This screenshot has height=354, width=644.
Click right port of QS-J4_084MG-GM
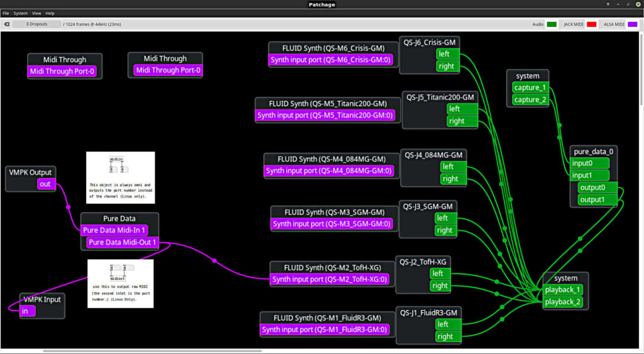(453, 179)
